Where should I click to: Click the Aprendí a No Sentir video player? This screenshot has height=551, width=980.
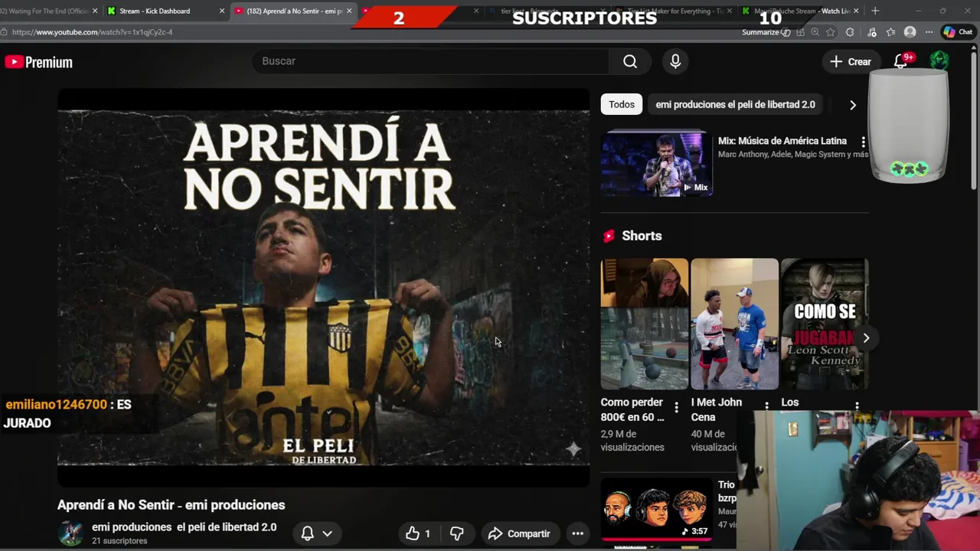tap(323, 288)
